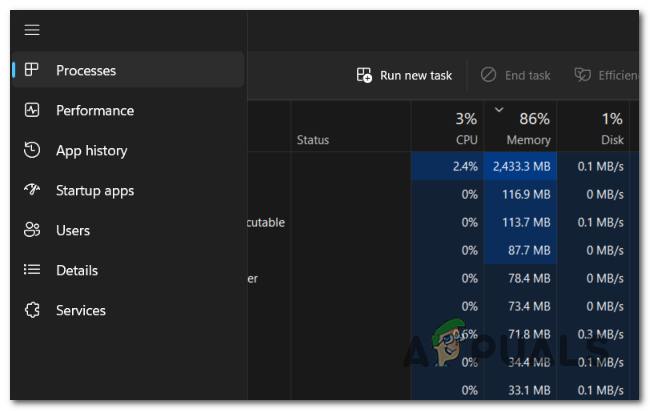Screen dimensions: 650x411
Task: Click the Performance pulse icon
Action: pyautogui.click(x=32, y=110)
